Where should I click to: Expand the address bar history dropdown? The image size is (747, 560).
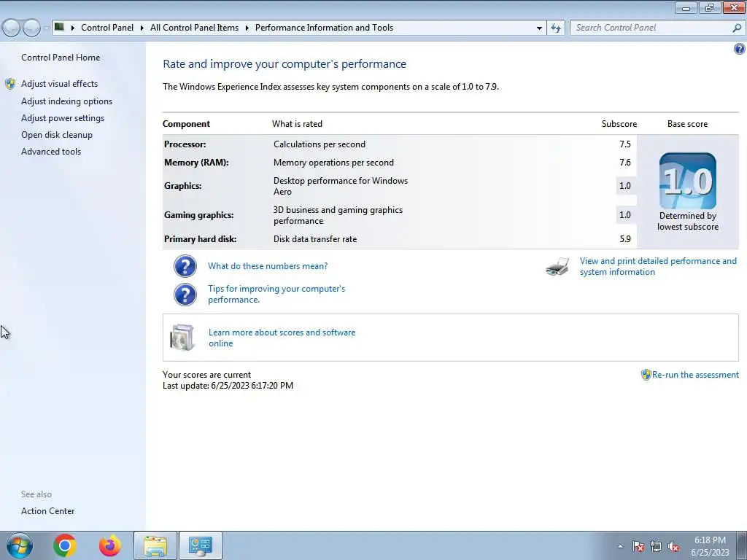coord(539,28)
